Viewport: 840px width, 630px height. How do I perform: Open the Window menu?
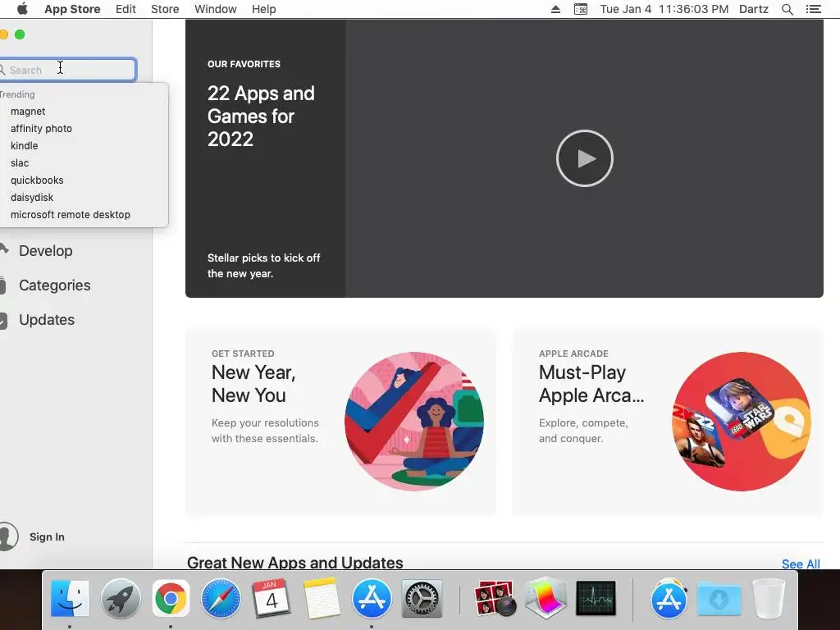(216, 9)
